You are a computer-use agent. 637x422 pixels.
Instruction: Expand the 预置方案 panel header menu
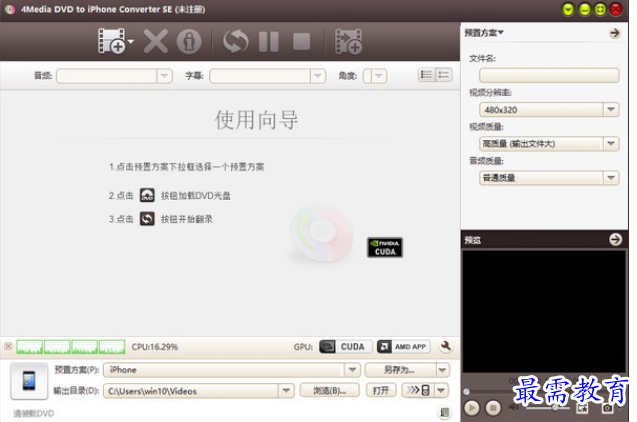[x=484, y=33]
